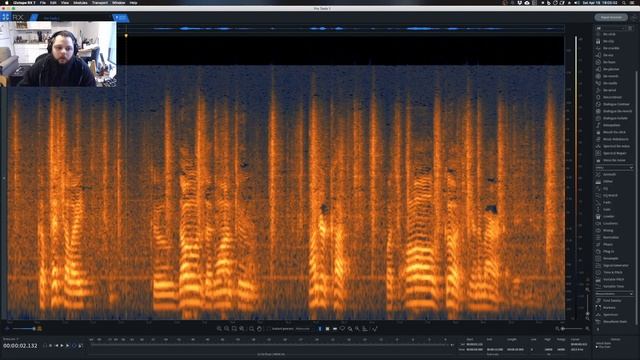Start playback with the play button
640x360 pixels.
click(62, 346)
